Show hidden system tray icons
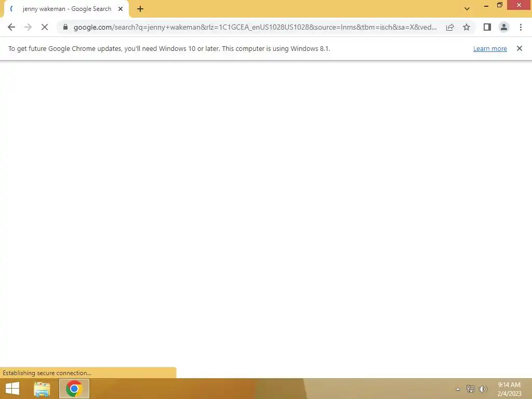This screenshot has width=532, height=399. (458, 389)
